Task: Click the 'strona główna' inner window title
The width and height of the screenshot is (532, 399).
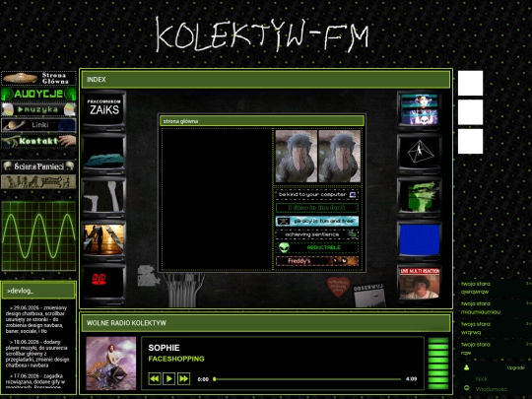Action: click(x=262, y=121)
